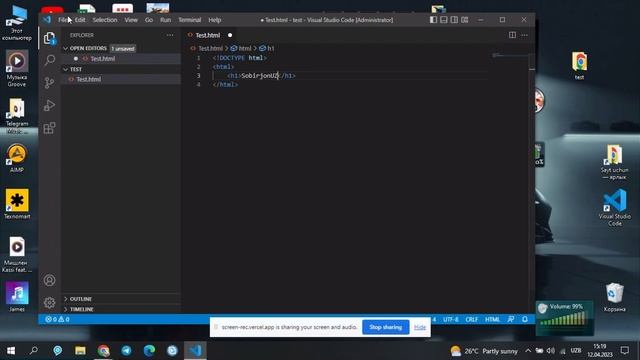
Task: Open the Selection menu
Action: click(104, 20)
